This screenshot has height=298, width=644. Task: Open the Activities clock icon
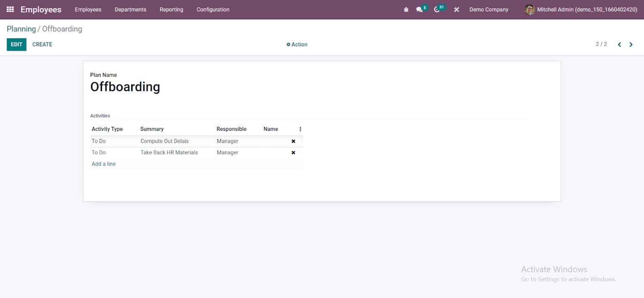(x=437, y=9)
